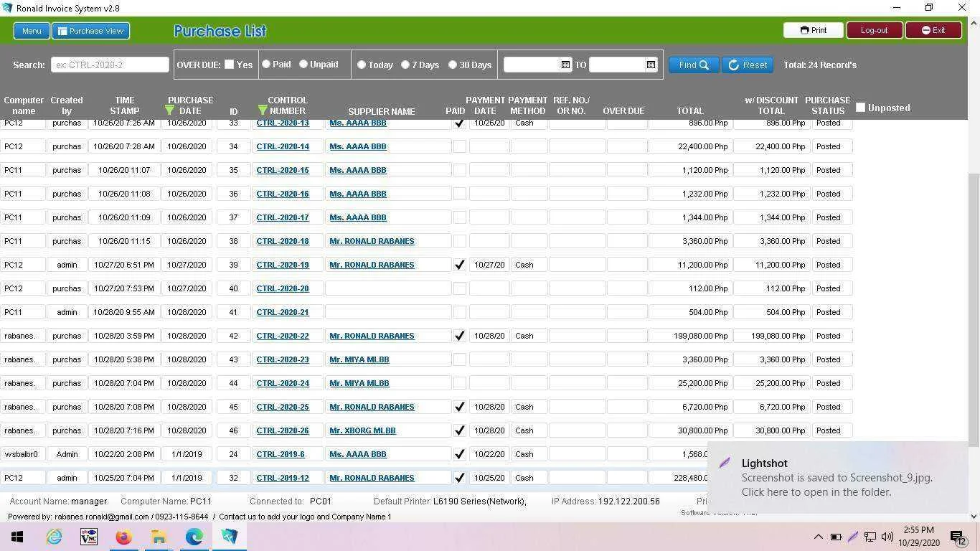Open CTRL-2019-6 purchase record
The width and height of the screenshot is (980, 551).
(281, 454)
